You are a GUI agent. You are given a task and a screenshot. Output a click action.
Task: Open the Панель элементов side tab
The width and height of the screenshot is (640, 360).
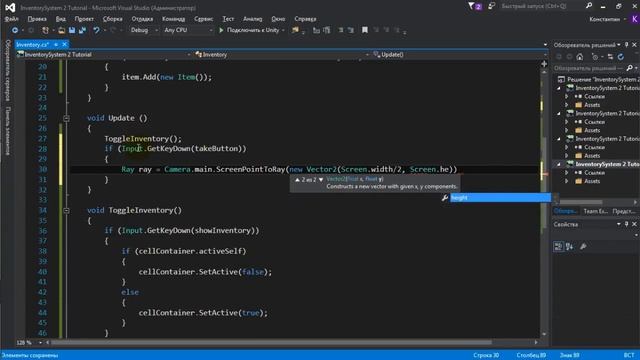pyautogui.click(x=7, y=131)
